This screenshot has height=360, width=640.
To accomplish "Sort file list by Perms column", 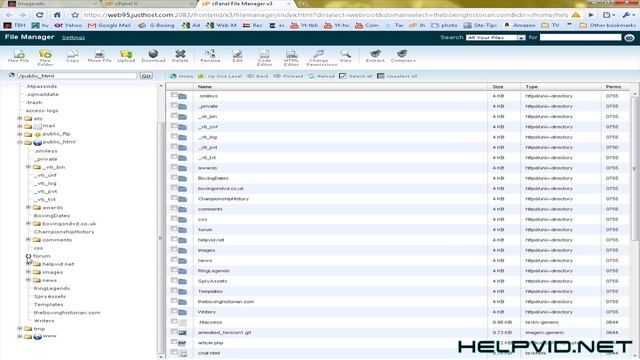I will coord(613,87).
